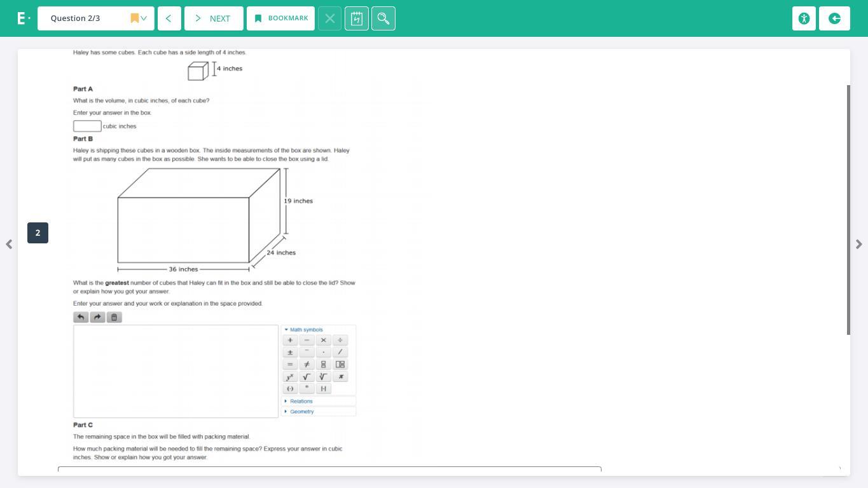Click the exit arrow icon top right
This screenshot has width=868, height=488.
pos(834,18)
